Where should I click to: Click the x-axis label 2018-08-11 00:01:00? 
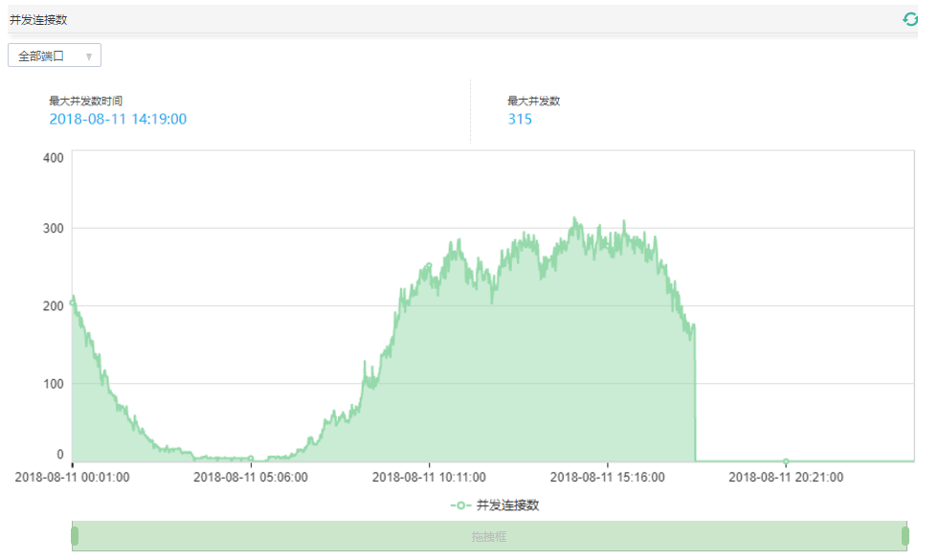coord(72,477)
